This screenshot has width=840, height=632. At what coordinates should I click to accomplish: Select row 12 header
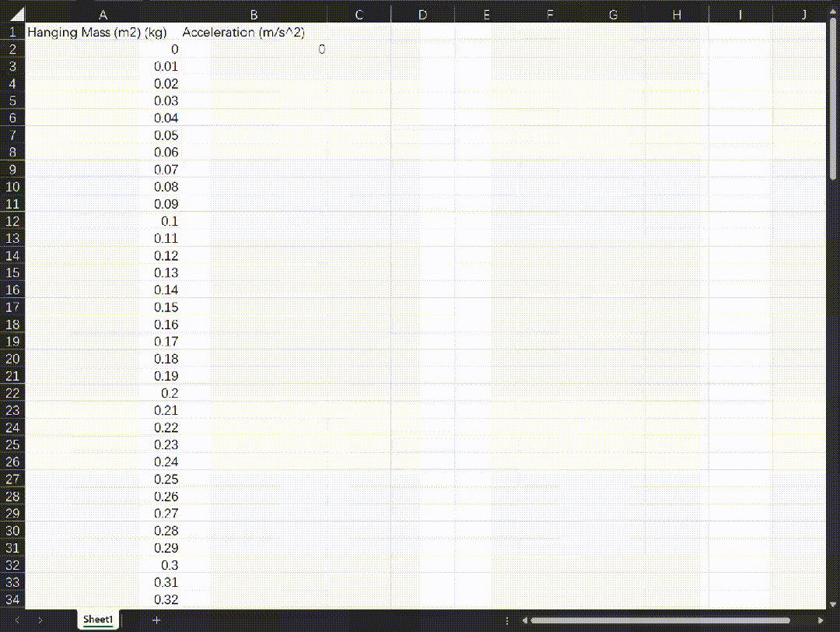(x=12, y=221)
